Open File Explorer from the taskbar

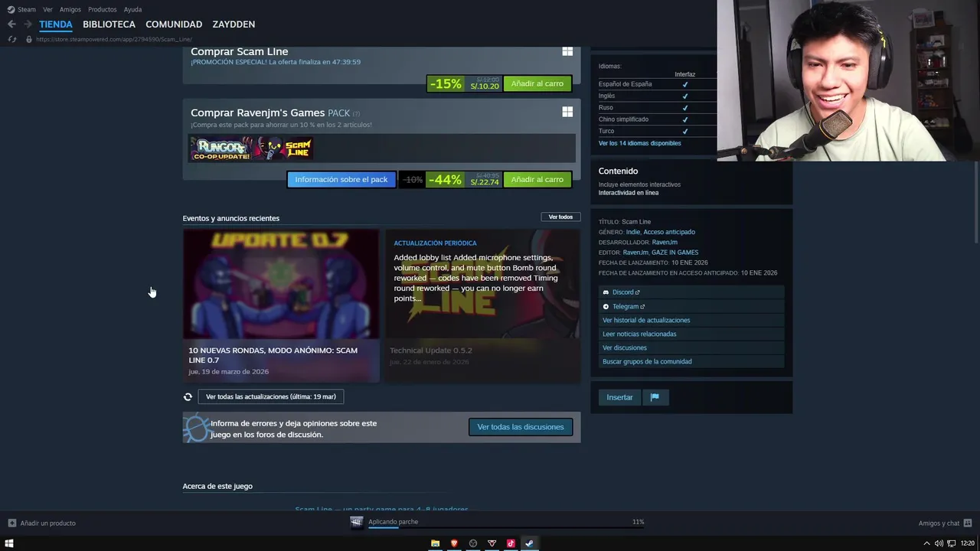click(x=435, y=543)
